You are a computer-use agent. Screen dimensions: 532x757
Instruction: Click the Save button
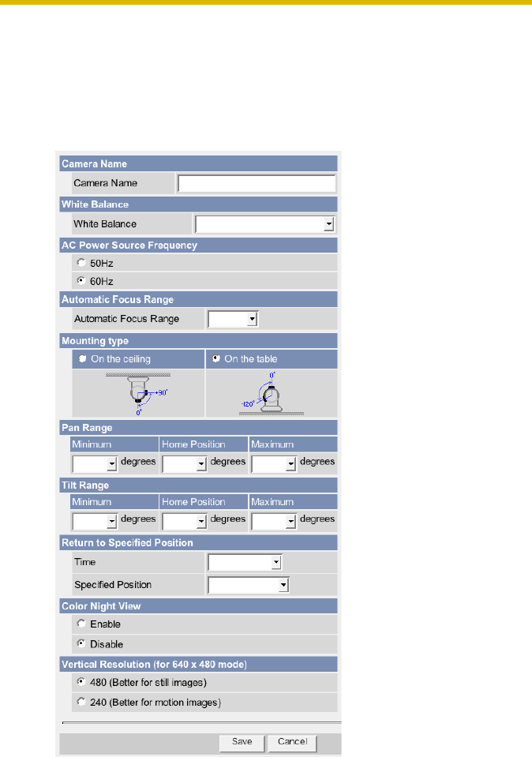[242, 742]
